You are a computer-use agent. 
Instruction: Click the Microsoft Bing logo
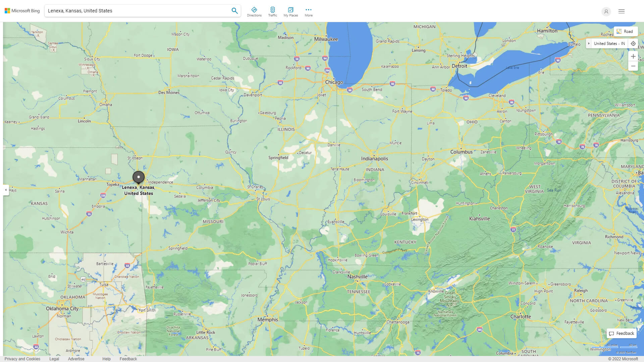tap(21, 10)
